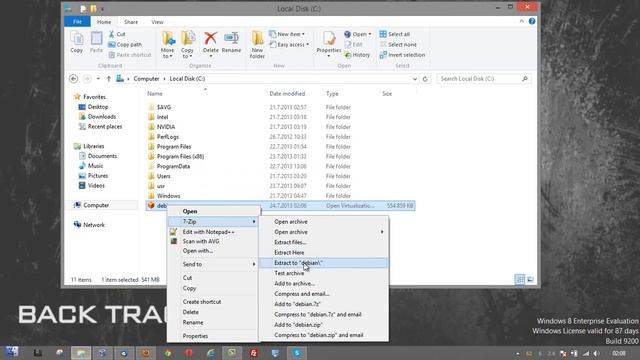Choose Extract files... in 7-Zip submenu

point(324,242)
